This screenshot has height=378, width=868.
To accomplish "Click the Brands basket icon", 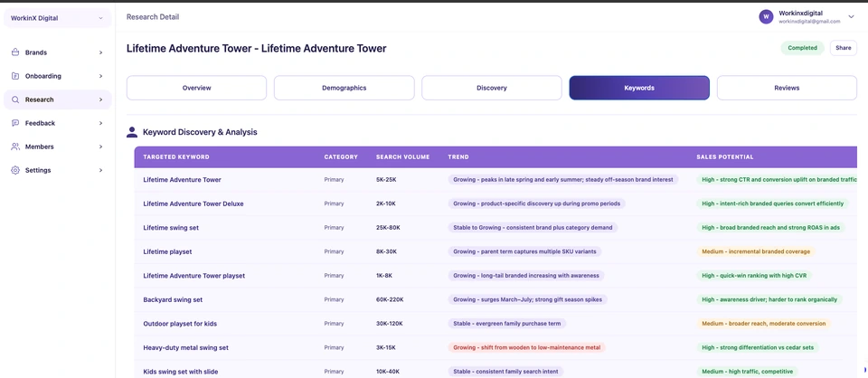I will 15,52.
